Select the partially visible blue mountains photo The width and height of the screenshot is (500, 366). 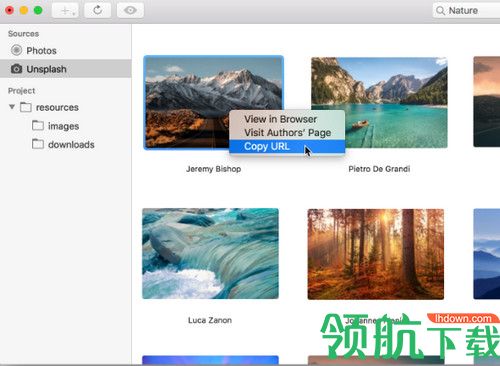point(487,253)
